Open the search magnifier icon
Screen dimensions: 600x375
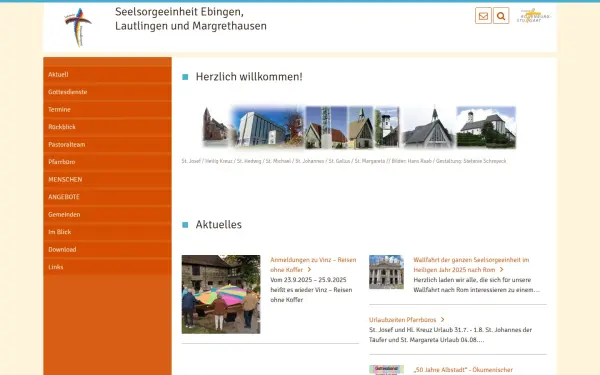(x=501, y=16)
